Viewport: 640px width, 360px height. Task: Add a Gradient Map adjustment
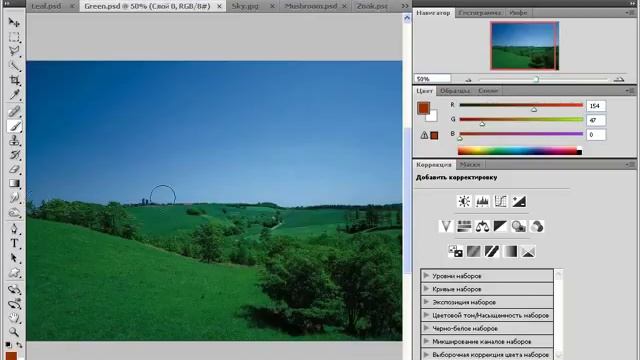[510, 251]
